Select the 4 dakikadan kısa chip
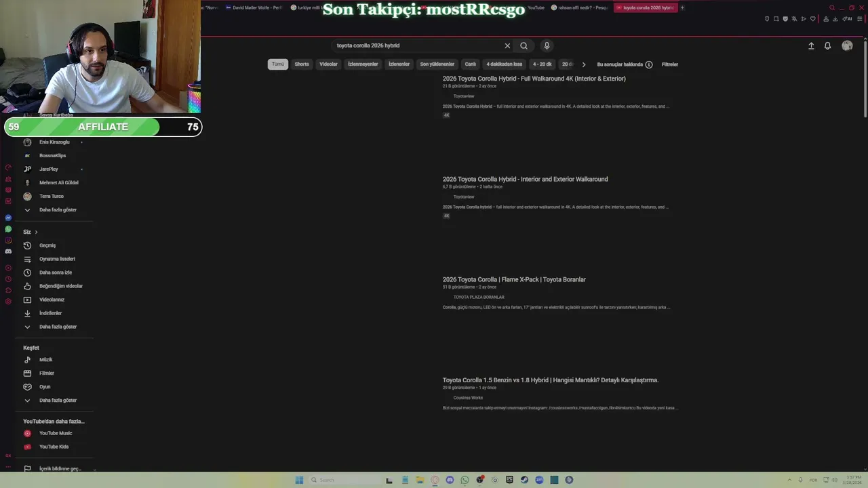 point(505,64)
